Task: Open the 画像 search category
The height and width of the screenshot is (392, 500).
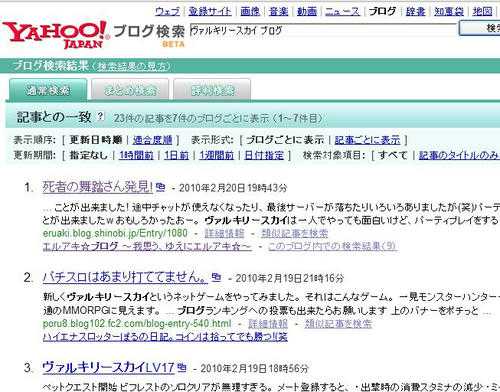Action: [x=250, y=11]
